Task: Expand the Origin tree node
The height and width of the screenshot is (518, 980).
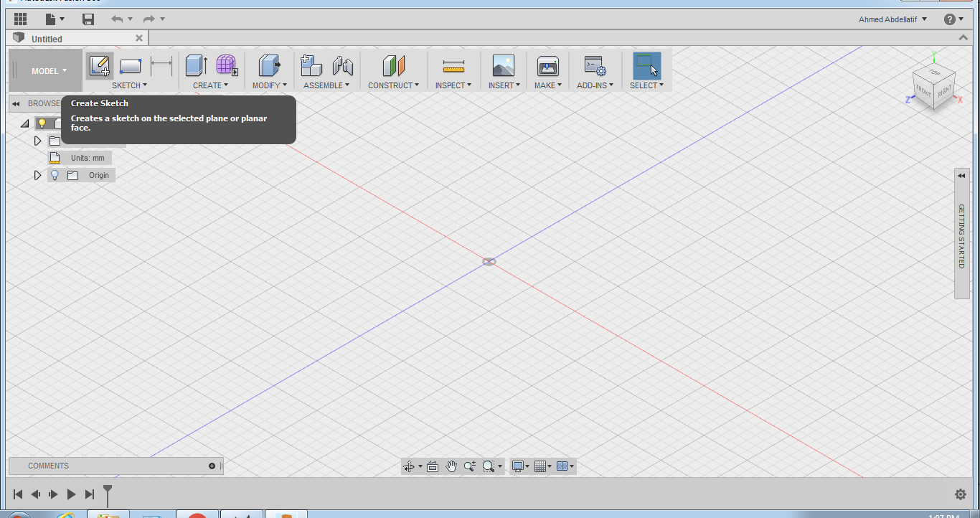Action: click(38, 175)
